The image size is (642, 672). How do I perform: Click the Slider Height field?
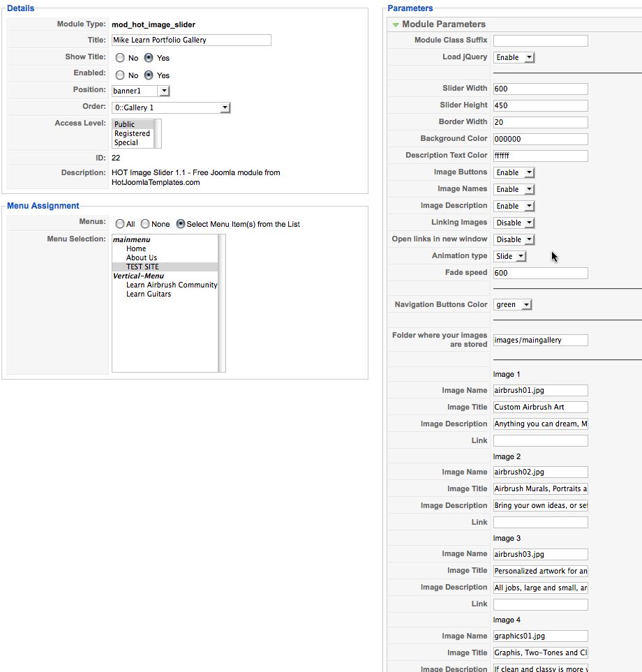point(540,105)
